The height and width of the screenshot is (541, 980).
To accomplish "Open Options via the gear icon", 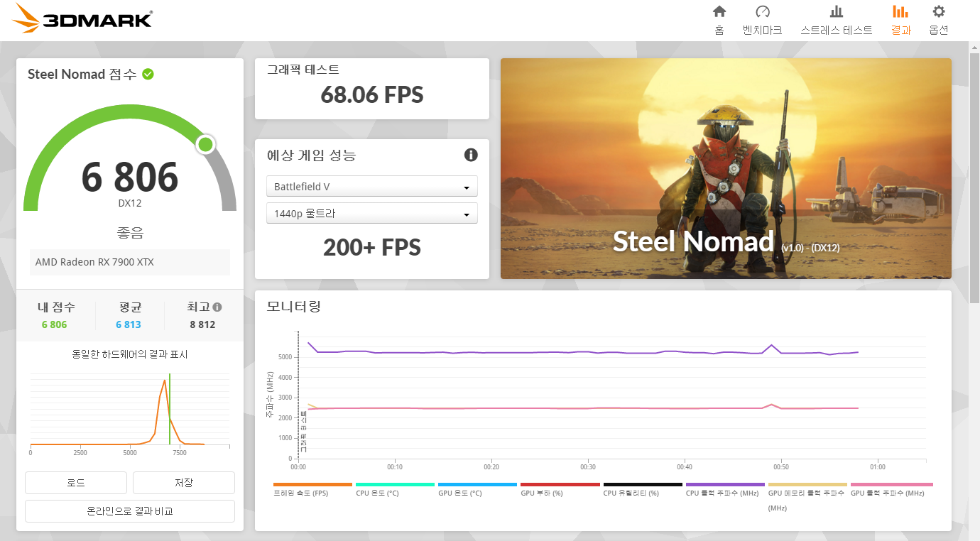I will [x=938, y=12].
